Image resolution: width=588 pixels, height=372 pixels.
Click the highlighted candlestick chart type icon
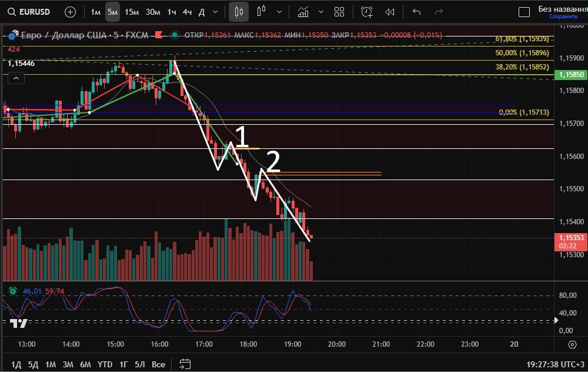[238, 12]
